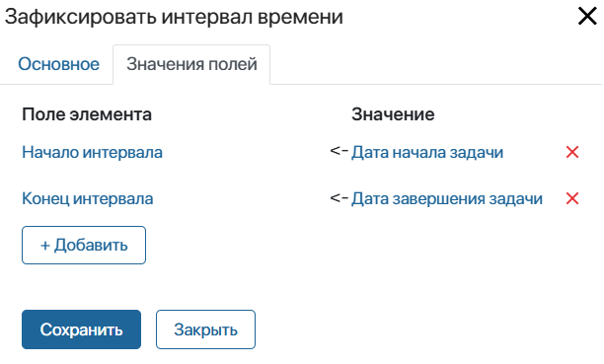Click the arrow before Дата начала задачи
The height and width of the screenshot is (364, 604).
339,151
